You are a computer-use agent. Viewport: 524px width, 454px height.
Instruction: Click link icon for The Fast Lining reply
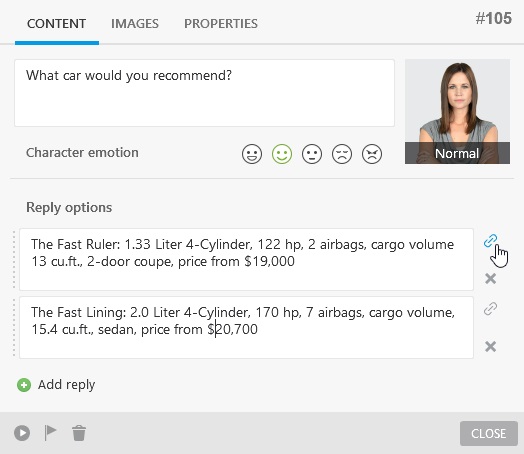[490, 309]
